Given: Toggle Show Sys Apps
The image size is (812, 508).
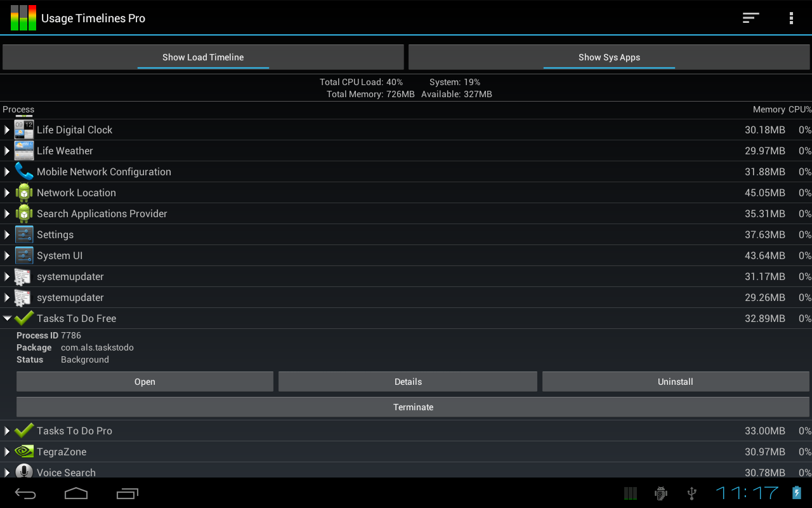Looking at the screenshot, I should tap(609, 57).
